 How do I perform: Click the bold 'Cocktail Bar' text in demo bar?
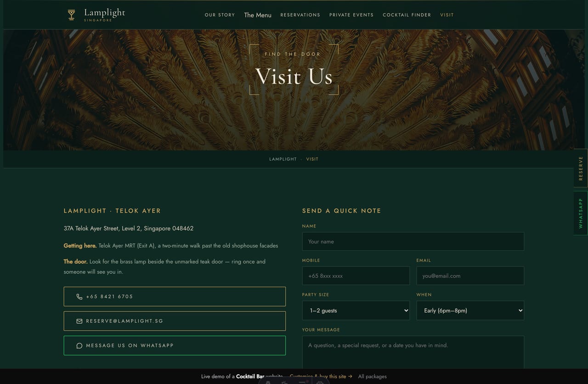tap(250, 377)
